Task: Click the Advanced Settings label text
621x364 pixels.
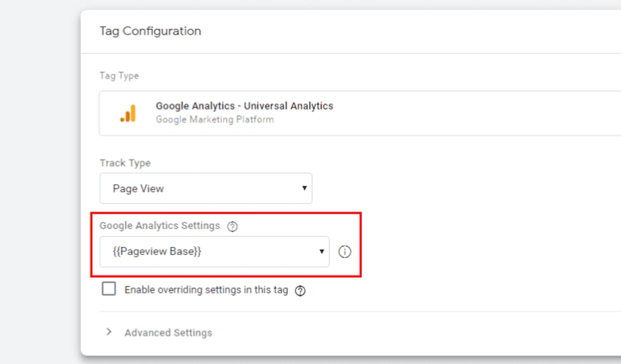Action: coord(168,332)
